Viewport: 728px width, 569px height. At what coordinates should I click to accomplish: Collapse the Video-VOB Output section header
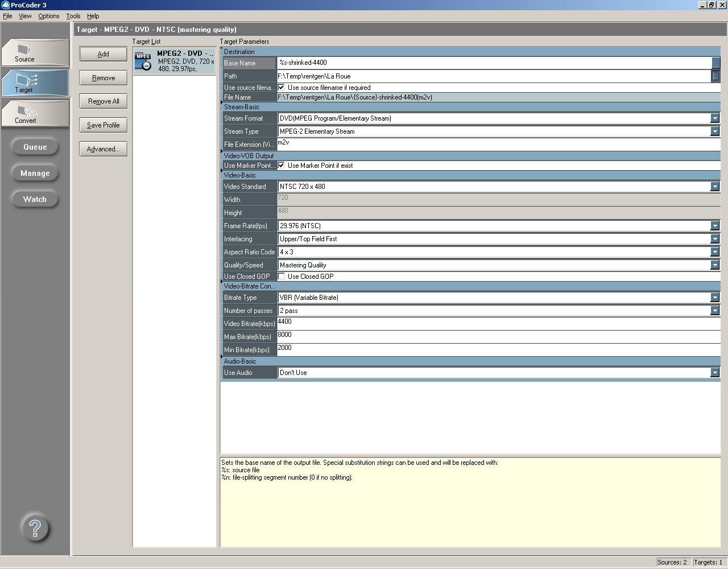(470, 155)
